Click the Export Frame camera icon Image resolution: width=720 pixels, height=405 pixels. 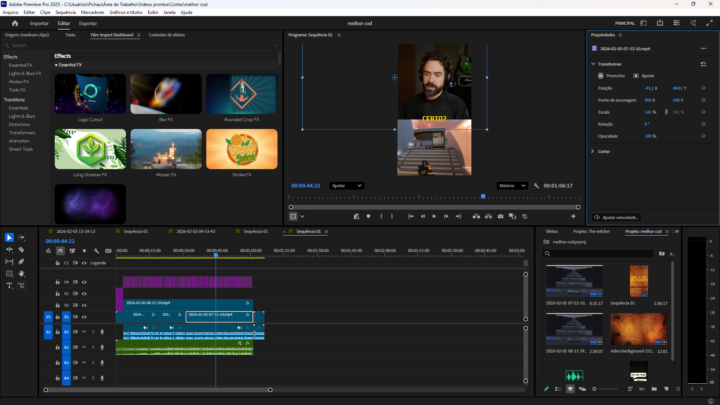click(501, 216)
